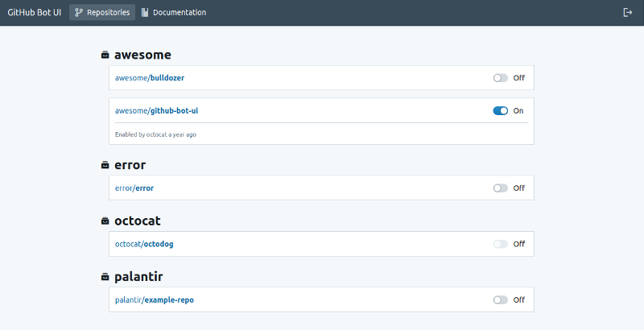644x330 pixels.
Task: Open the octocat/octodog repository link
Action: [144, 244]
